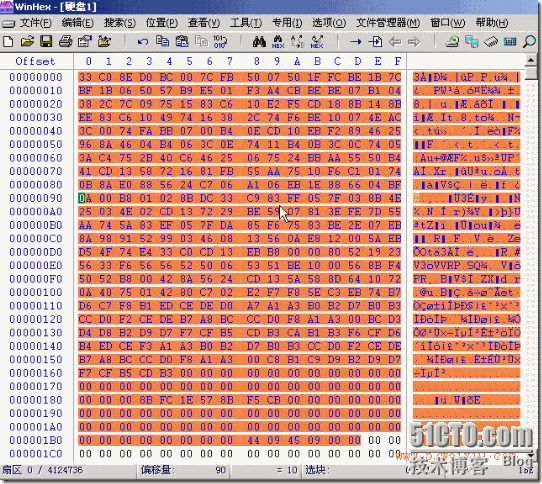The width and height of the screenshot is (542, 484).
Task: Open modify data via the 101/010 icon
Action: 220,41
